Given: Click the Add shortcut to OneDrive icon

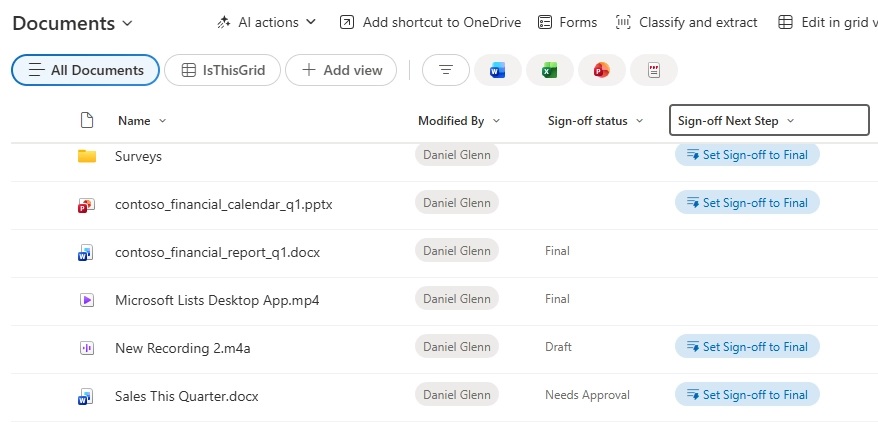Looking at the screenshot, I should tap(347, 22).
